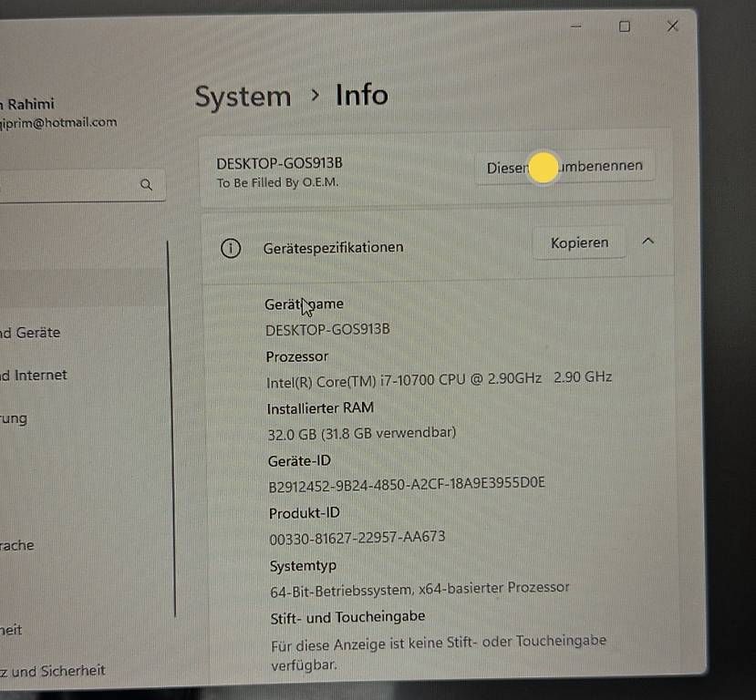
Task: Copy device specs with the Kopieren button
Action: click(x=579, y=242)
